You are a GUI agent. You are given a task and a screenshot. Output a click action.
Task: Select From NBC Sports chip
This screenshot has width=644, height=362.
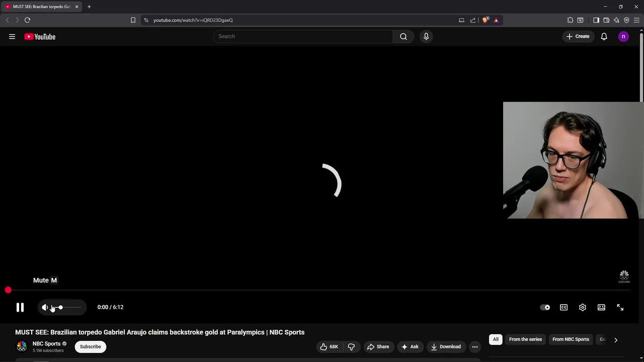point(571,339)
